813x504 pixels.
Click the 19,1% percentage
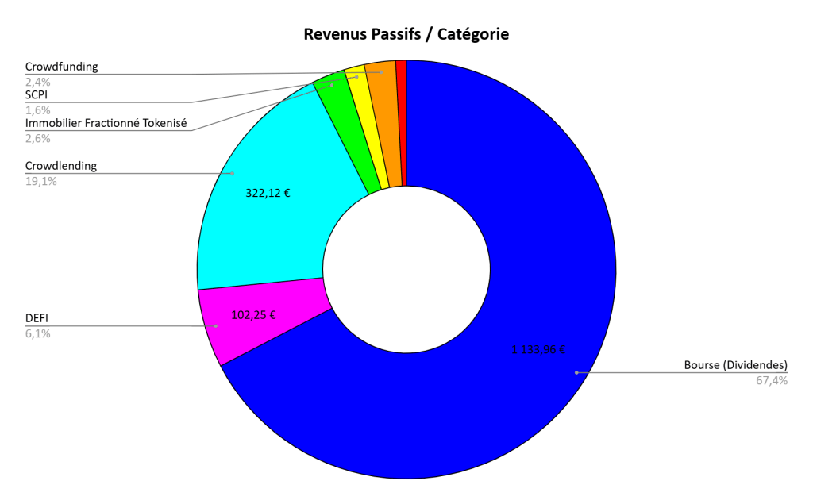[x=41, y=182]
